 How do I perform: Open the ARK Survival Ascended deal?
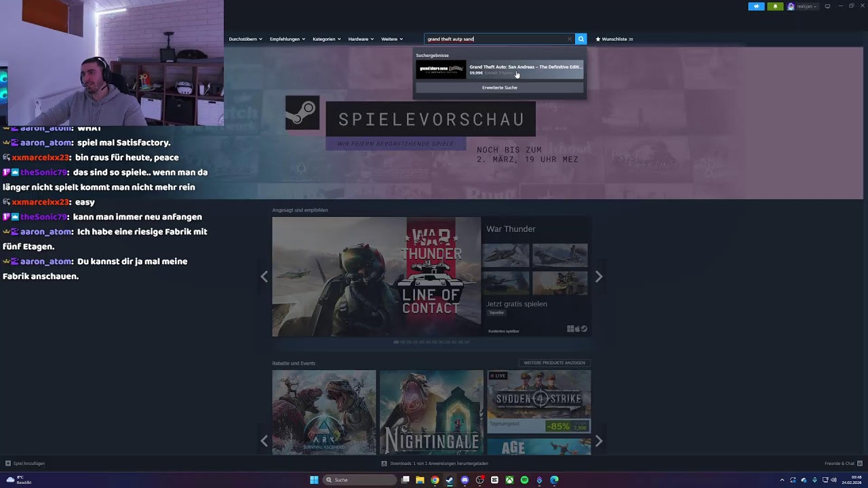point(324,412)
